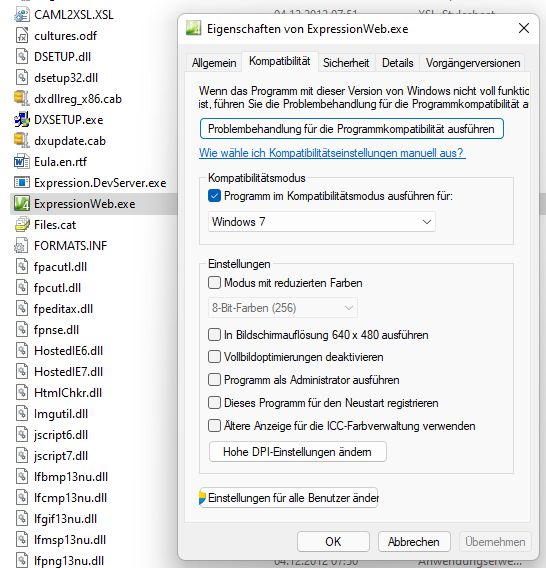
Task: Select the lfbmp13nu.dll file icon
Action: pos(22,477)
